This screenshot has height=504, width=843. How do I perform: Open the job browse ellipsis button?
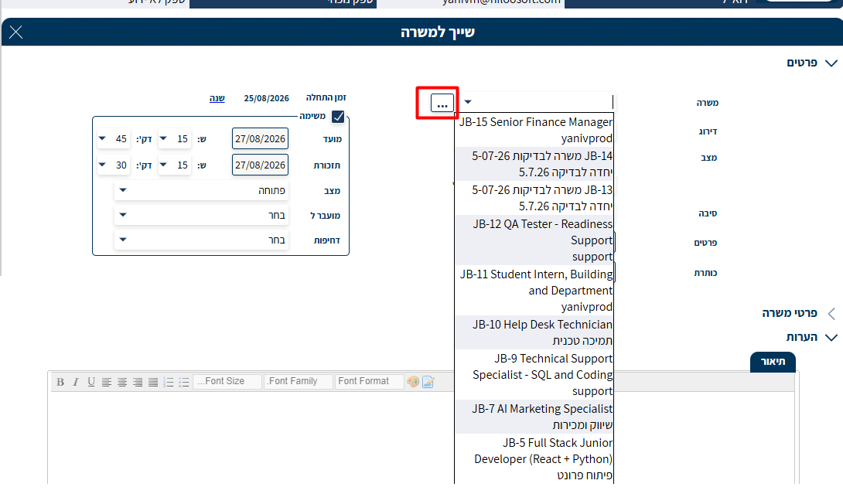point(442,103)
